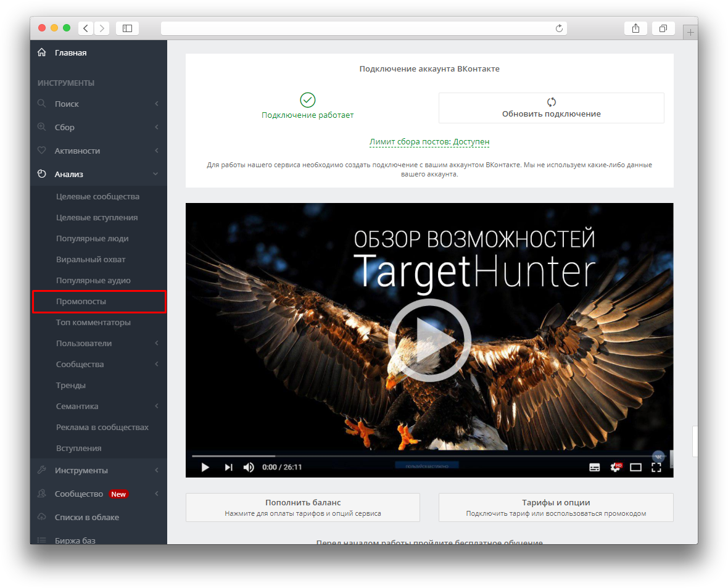Click the page vertical scrollbar
728x588 pixels.
[x=695, y=441]
